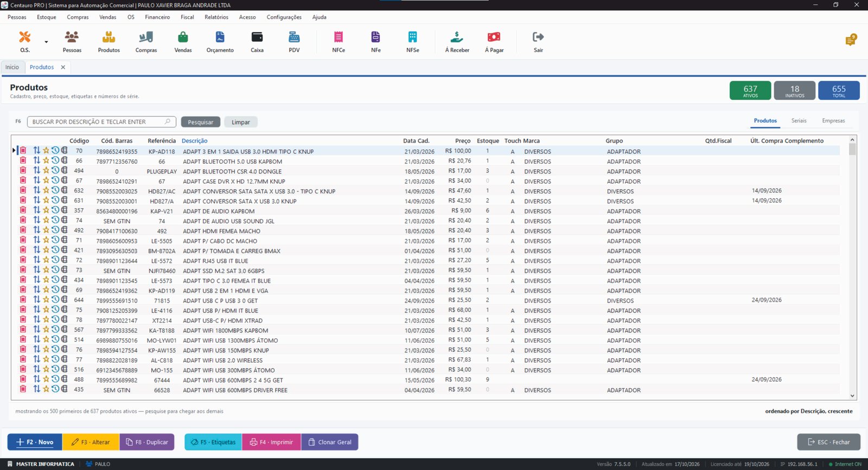Sort by the Preço column header

(463, 141)
